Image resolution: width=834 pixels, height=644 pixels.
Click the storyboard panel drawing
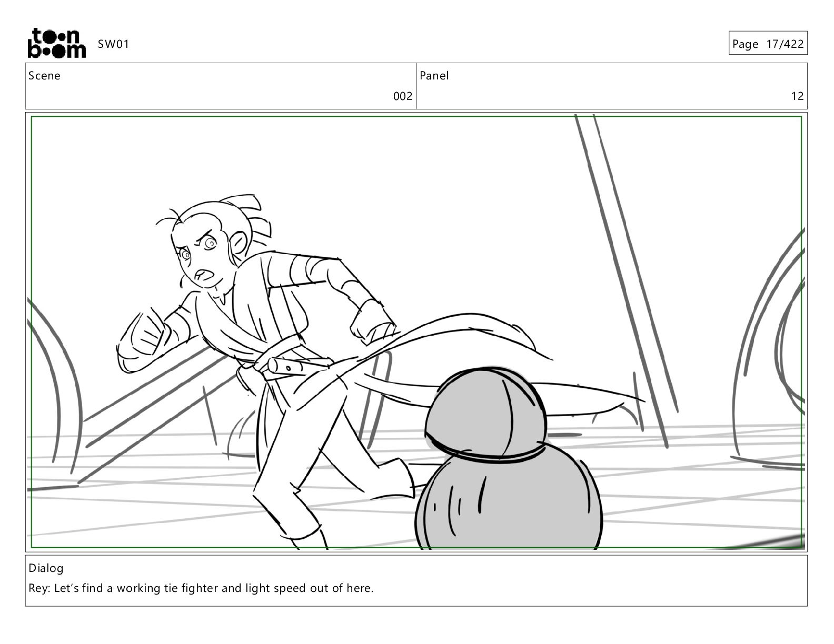(x=416, y=332)
